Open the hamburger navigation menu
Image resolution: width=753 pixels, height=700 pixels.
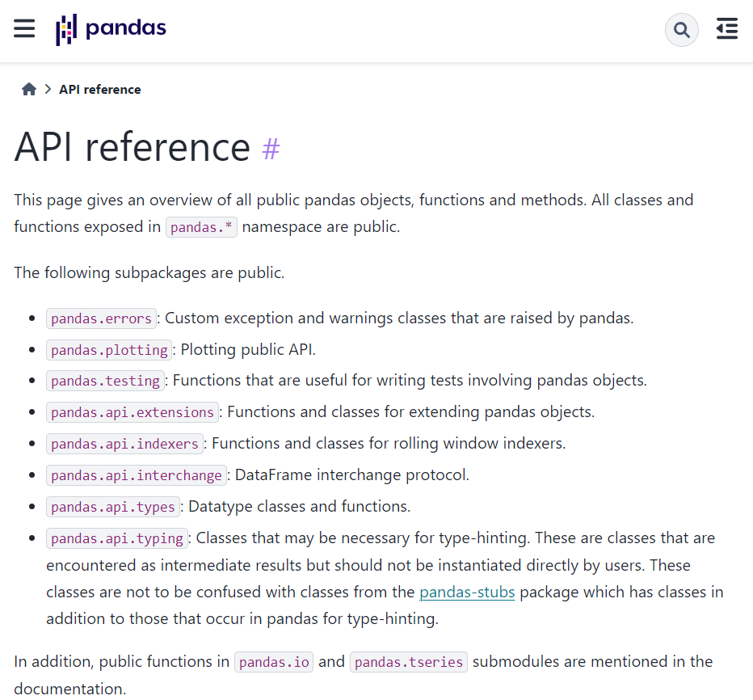(x=24, y=28)
